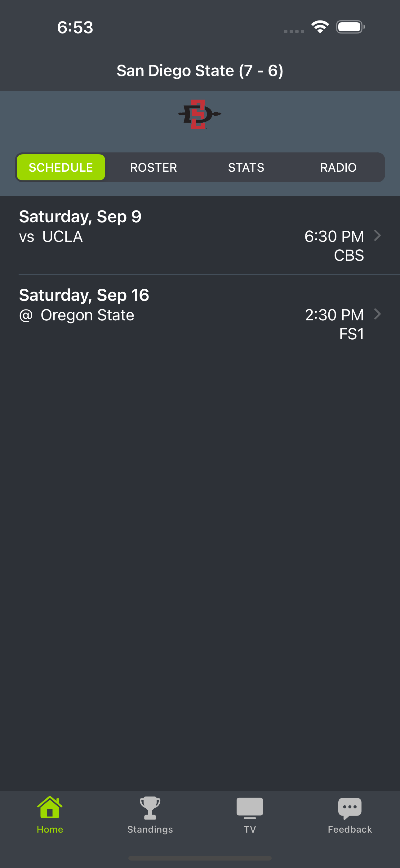
Task: Tap the cellular signal dots
Action: coord(294,31)
